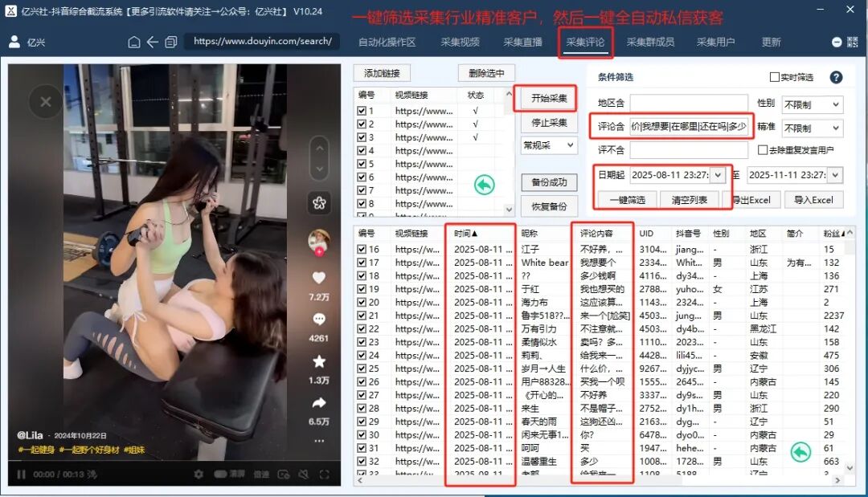Enable the 实时筛选 checkbox

point(775,77)
